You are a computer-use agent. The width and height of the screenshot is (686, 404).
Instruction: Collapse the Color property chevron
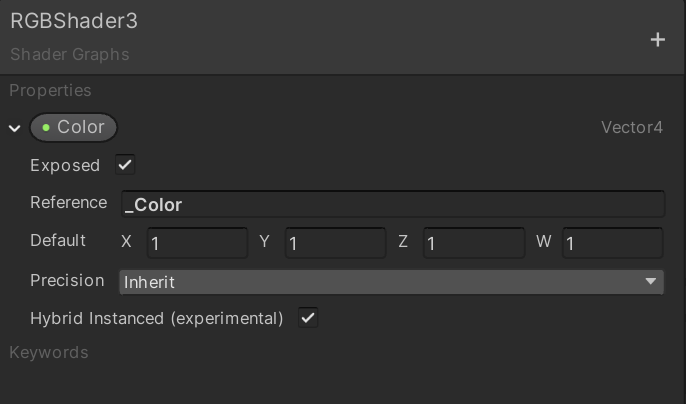click(15, 129)
